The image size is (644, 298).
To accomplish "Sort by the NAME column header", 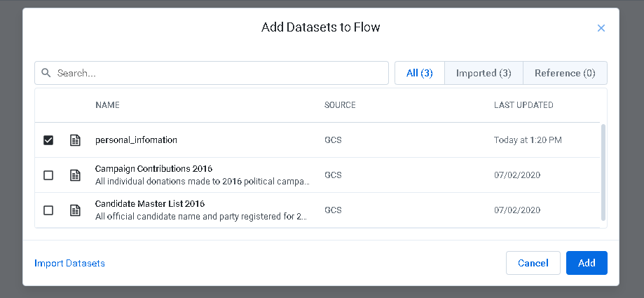I will [107, 105].
